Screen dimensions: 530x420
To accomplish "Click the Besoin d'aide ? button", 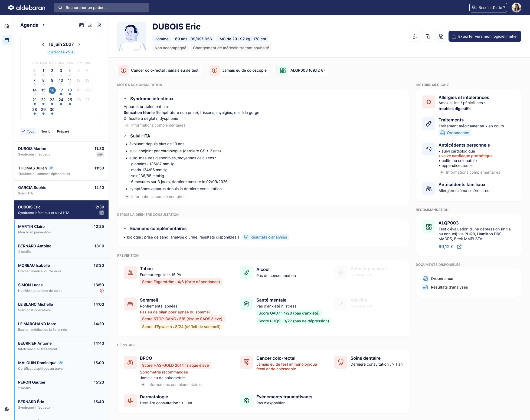I will coord(488,8).
